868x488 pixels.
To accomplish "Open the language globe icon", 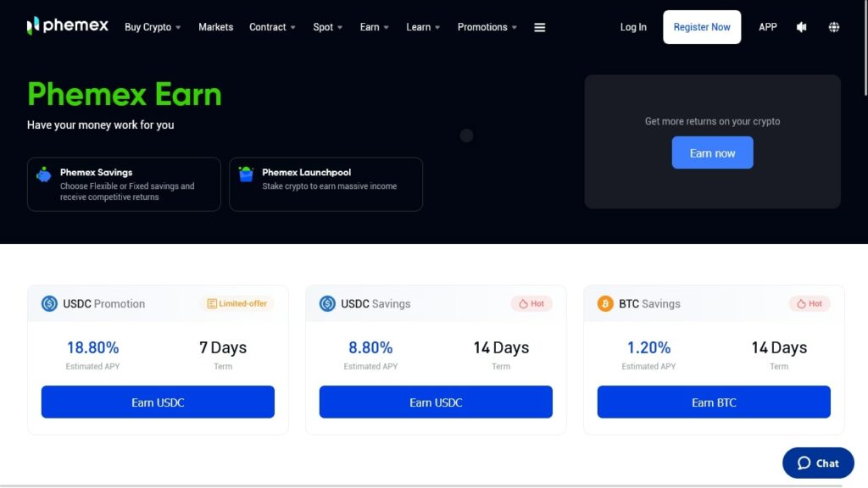I will [x=834, y=27].
